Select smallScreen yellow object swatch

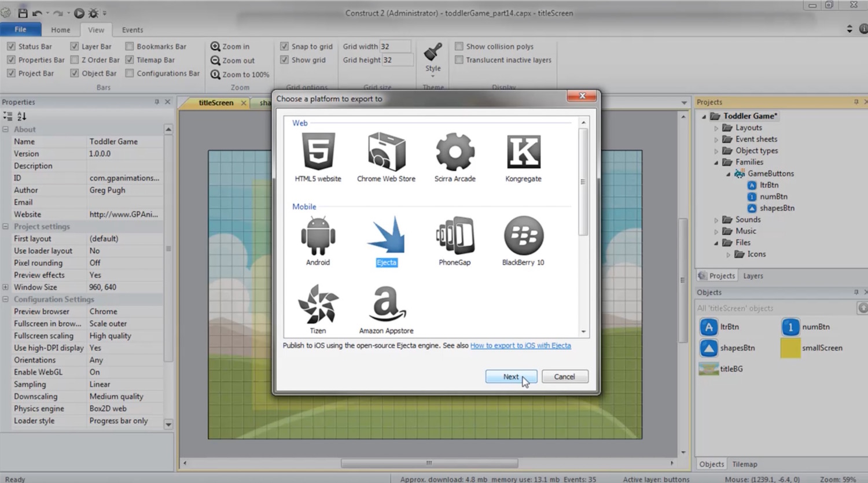(790, 348)
